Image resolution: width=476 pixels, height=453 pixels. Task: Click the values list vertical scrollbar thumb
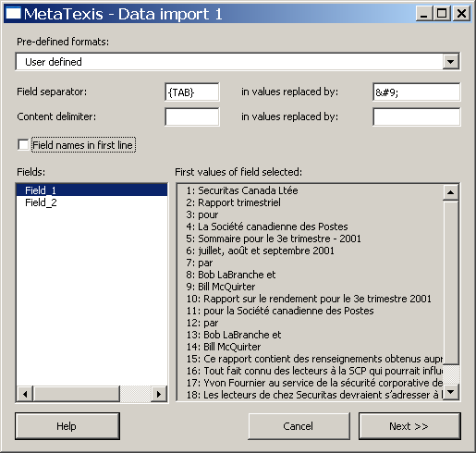pyautogui.click(x=450, y=282)
